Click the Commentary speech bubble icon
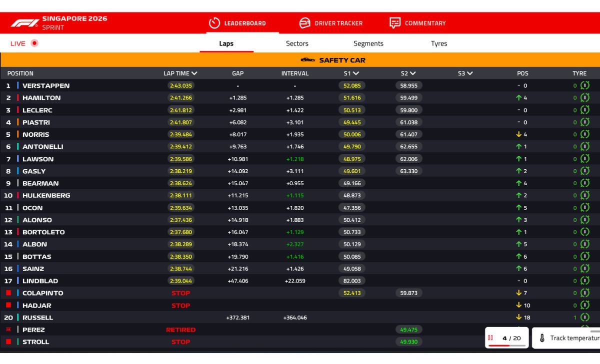The width and height of the screenshot is (600, 364). pos(395,23)
